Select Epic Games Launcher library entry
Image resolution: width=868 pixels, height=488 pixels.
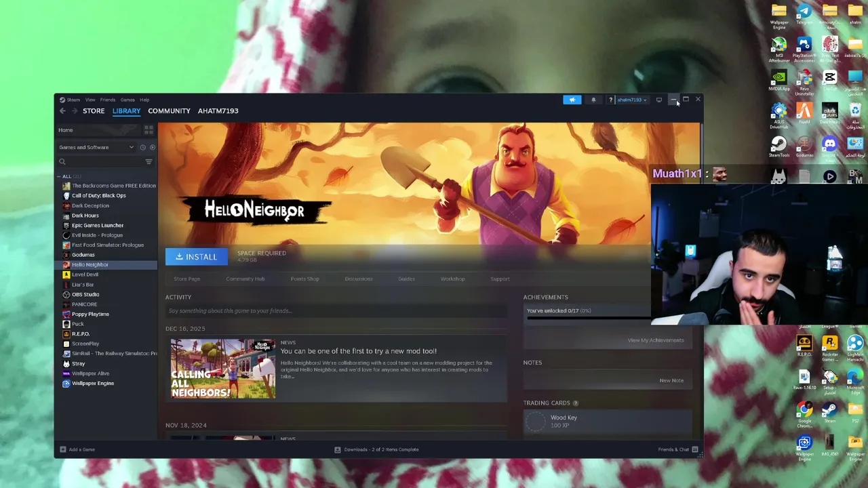[98, 226]
